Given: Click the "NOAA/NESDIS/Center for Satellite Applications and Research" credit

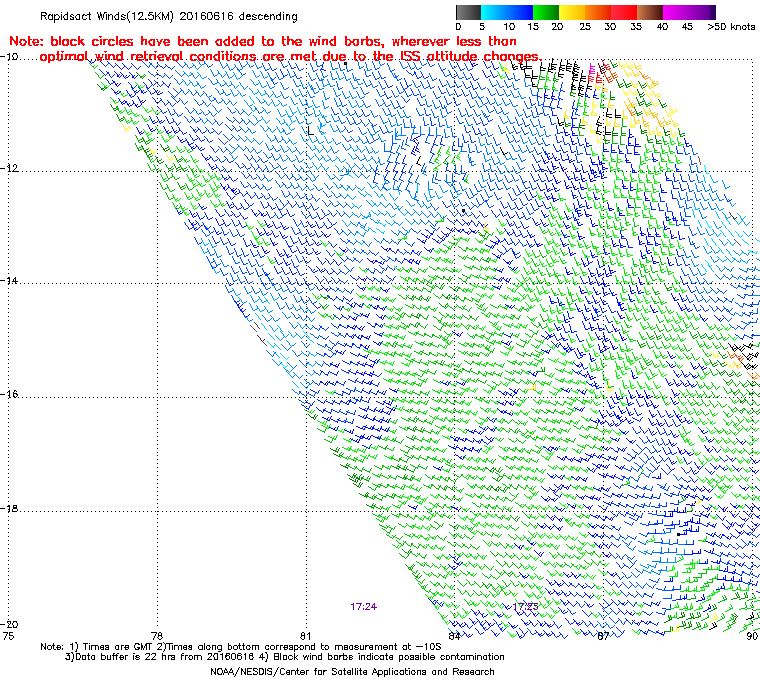Looking at the screenshot, I should click(352, 672).
